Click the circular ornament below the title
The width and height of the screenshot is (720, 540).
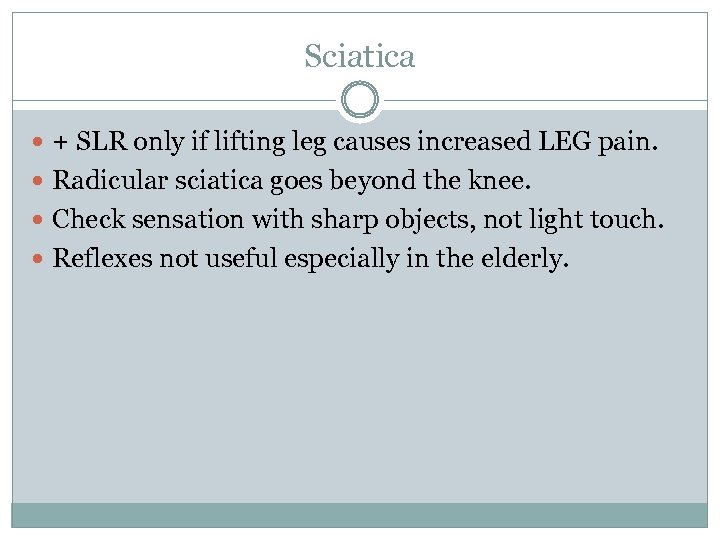(360, 101)
